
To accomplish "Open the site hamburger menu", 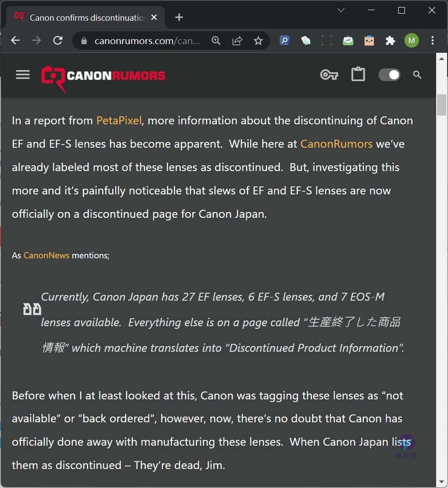I will point(23,75).
